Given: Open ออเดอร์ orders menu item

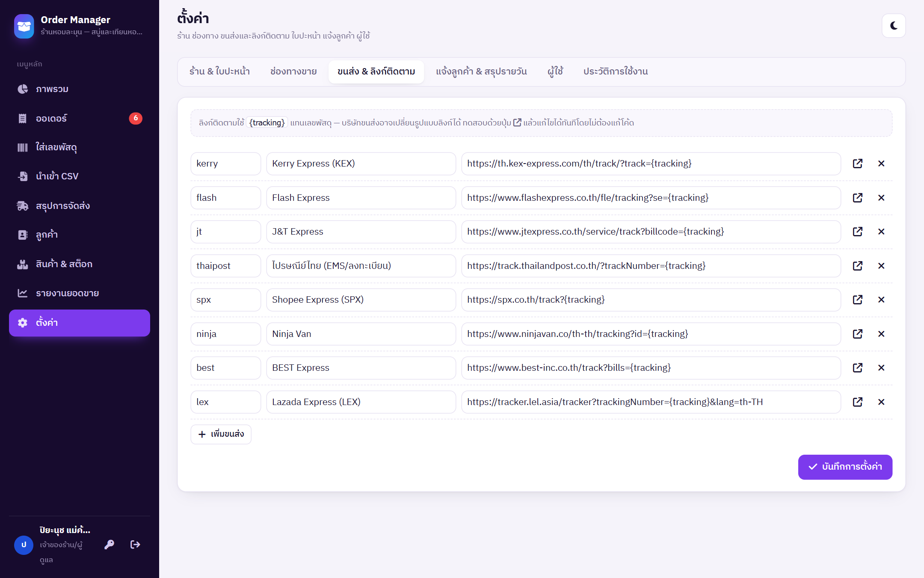Looking at the screenshot, I should coord(80,118).
